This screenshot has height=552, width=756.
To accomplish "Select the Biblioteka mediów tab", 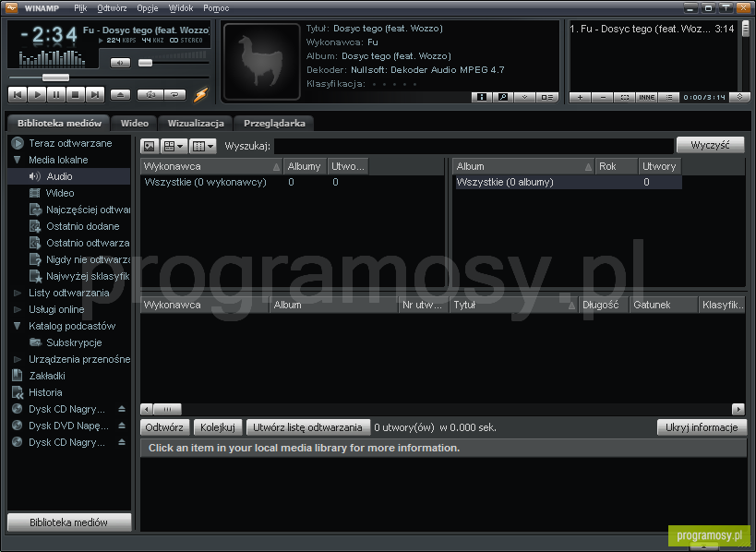I will point(59,123).
